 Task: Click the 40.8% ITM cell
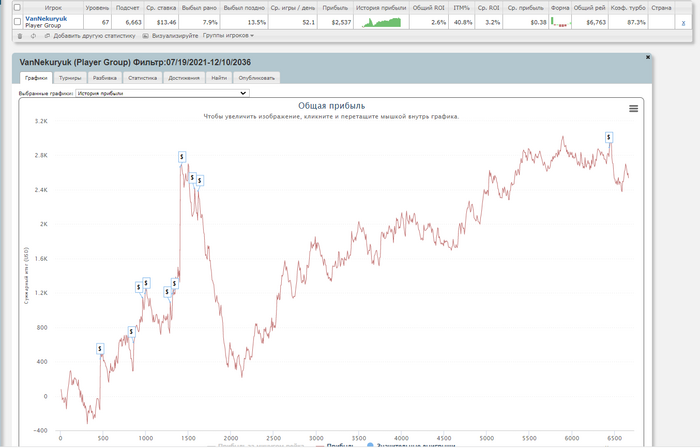463,22
